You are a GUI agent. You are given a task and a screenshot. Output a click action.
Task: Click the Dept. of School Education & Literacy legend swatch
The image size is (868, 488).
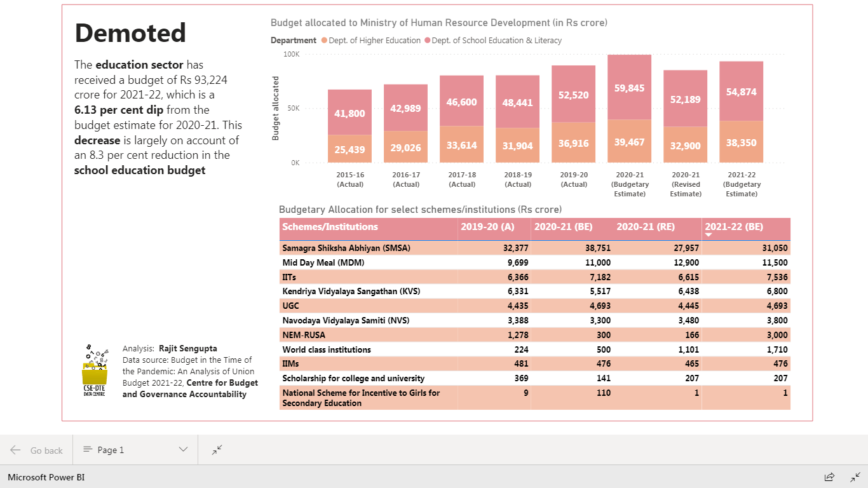point(427,40)
